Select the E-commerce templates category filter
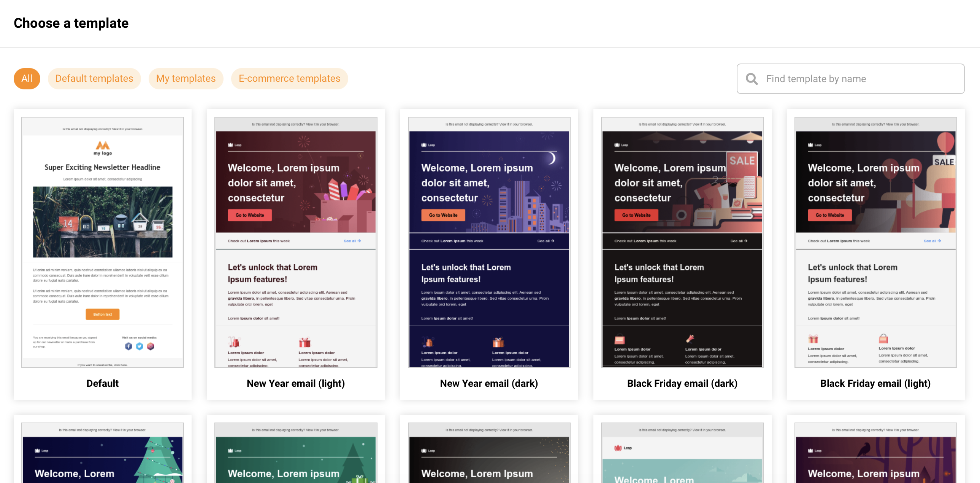This screenshot has height=483, width=980. click(289, 78)
